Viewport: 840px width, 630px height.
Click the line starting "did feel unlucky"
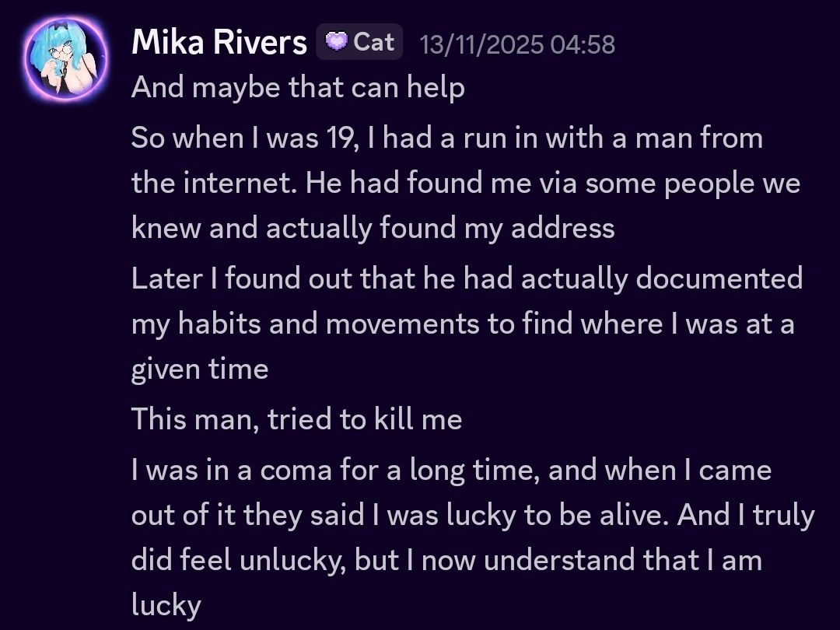point(446,560)
